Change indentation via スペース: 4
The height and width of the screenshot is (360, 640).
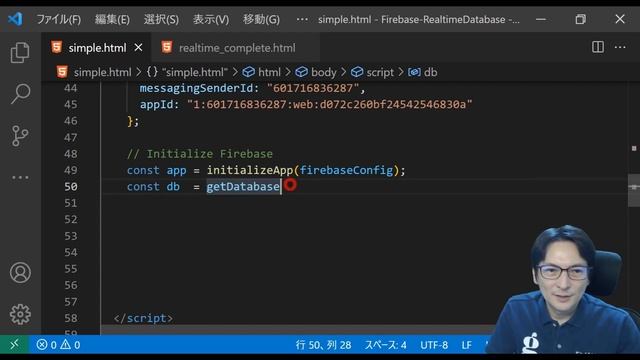[x=385, y=345]
